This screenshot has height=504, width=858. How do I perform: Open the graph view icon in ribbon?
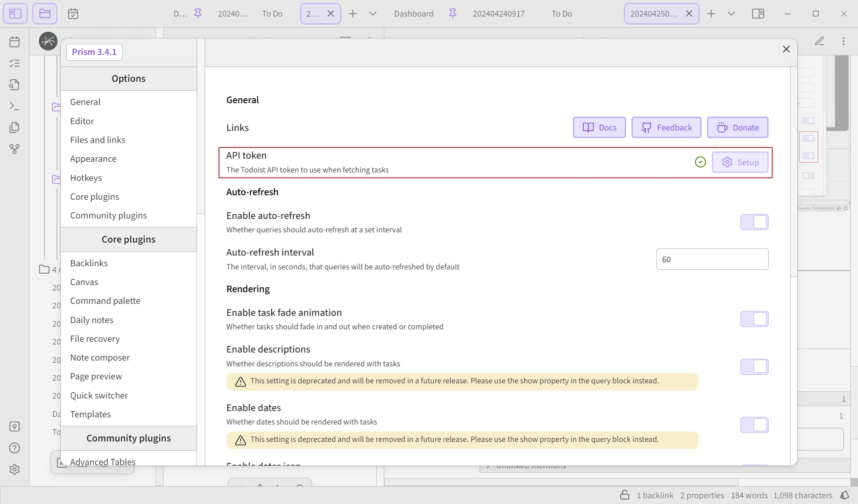tap(14, 149)
